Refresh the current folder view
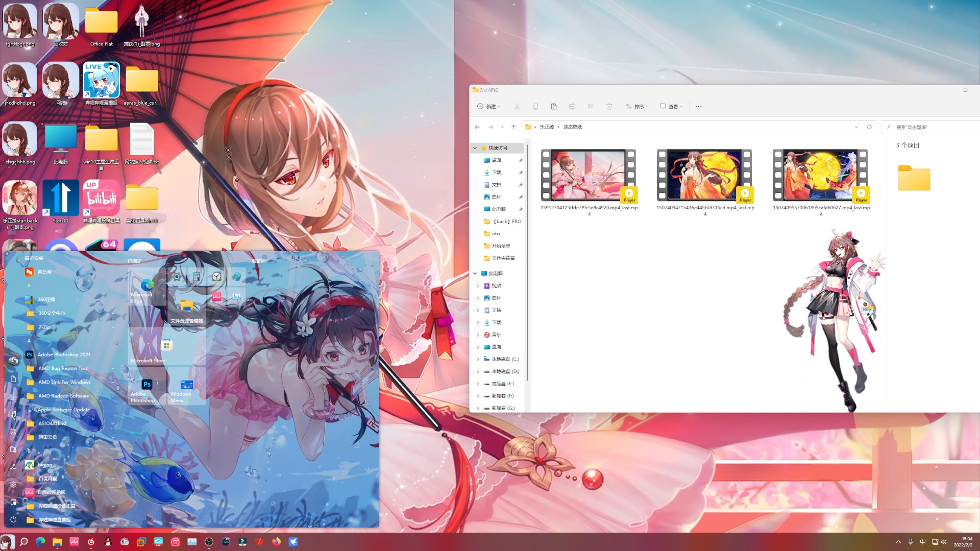The image size is (980, 551). point(869,127)
